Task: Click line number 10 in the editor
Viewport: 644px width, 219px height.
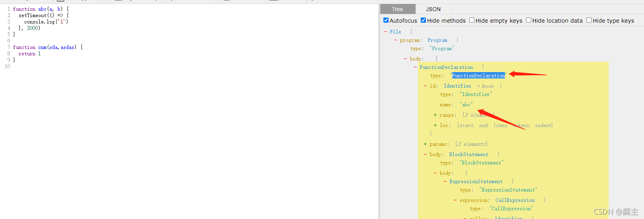Action: point(8,66)
